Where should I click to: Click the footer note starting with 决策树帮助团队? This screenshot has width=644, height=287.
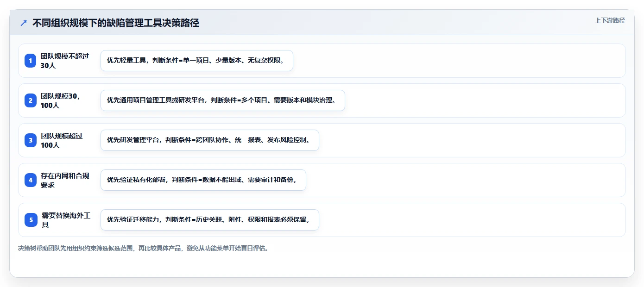143,248
